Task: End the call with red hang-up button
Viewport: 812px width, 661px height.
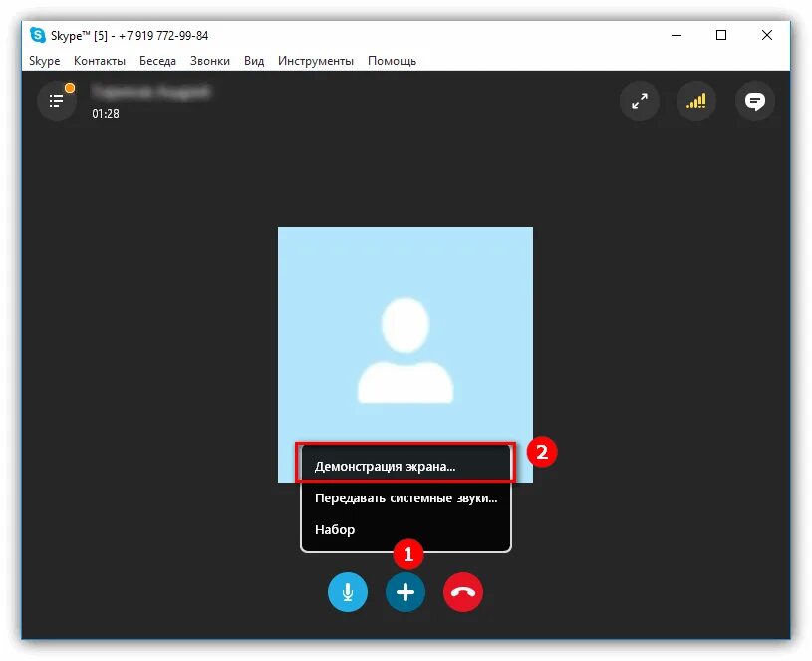Action: [463, 592]
